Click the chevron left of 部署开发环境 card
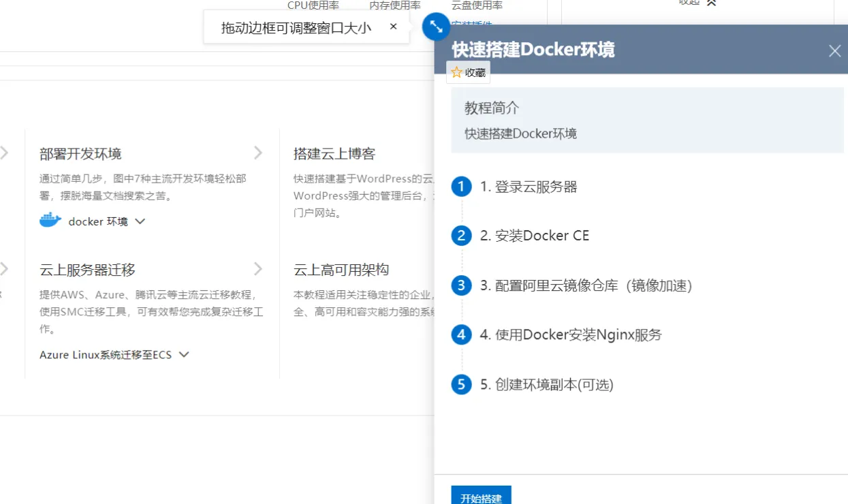848x504 pixels. pyautogui.click(x=4, y=153)
